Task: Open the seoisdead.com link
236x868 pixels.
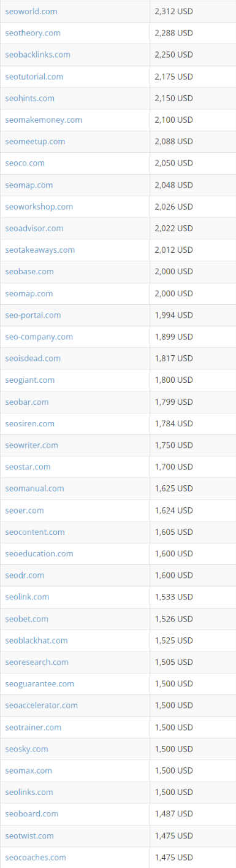Action: (32, 358)
